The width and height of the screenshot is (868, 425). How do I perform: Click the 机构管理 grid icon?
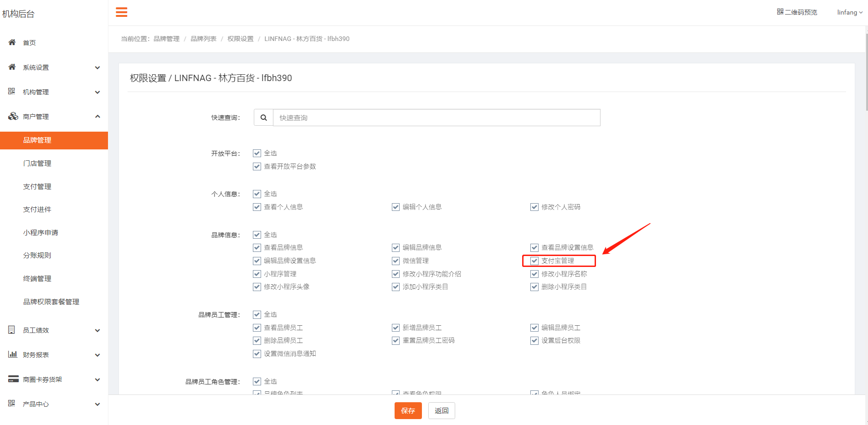(11, 92)
